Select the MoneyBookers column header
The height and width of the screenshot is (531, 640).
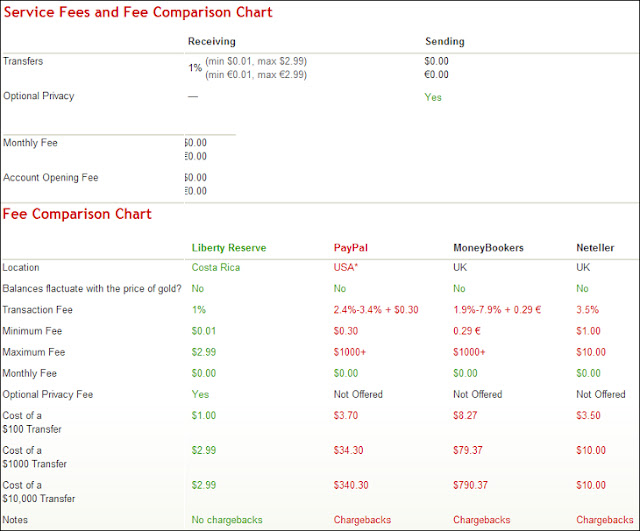[x=489, y=248]
